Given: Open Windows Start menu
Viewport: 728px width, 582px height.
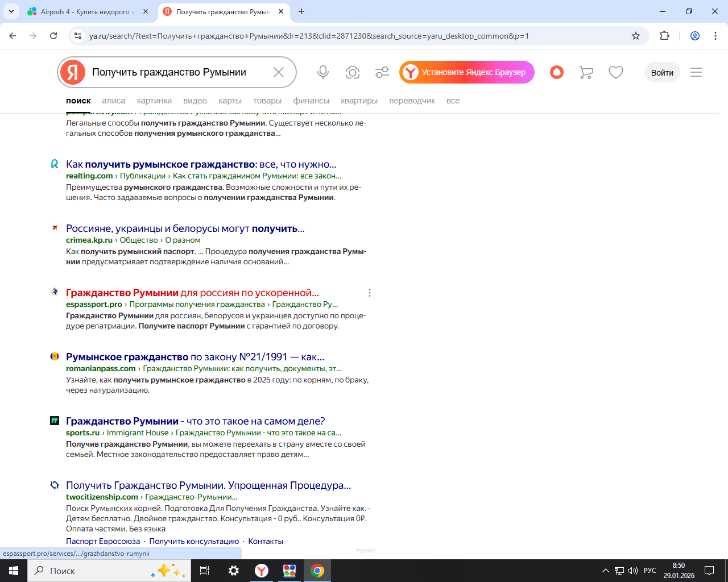Looking at the screenshot, I should pyautogui.click(x=14, y=571).
